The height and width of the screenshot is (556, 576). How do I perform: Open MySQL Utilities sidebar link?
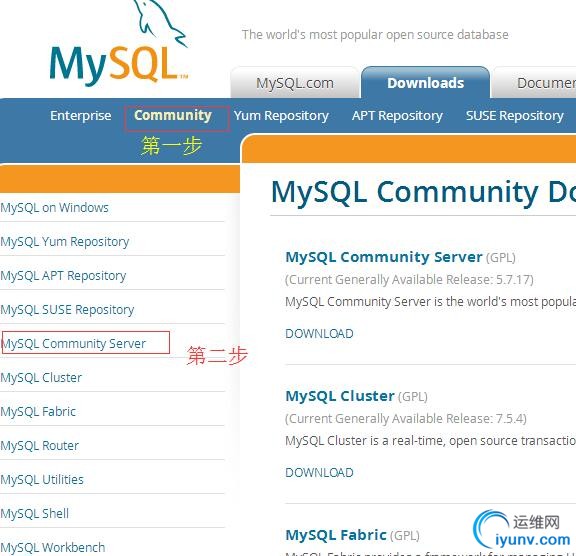42,480
